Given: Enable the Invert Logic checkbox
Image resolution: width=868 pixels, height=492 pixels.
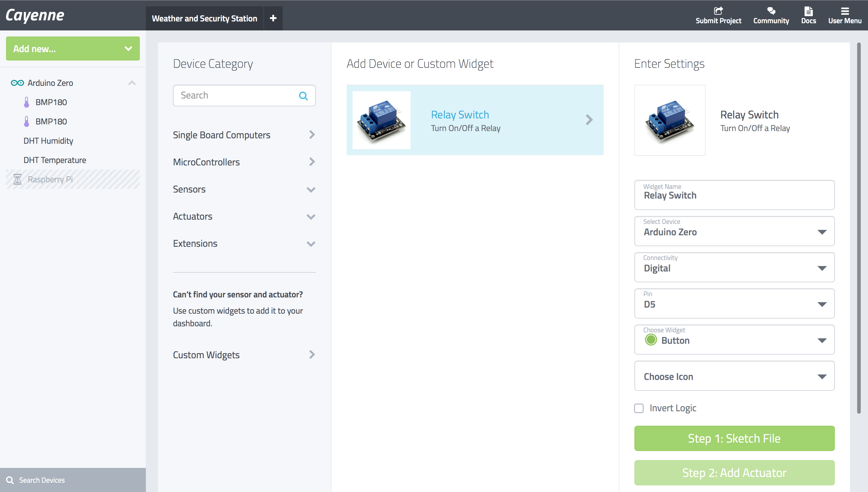Looking at the screenshot, I should [639, 408].
